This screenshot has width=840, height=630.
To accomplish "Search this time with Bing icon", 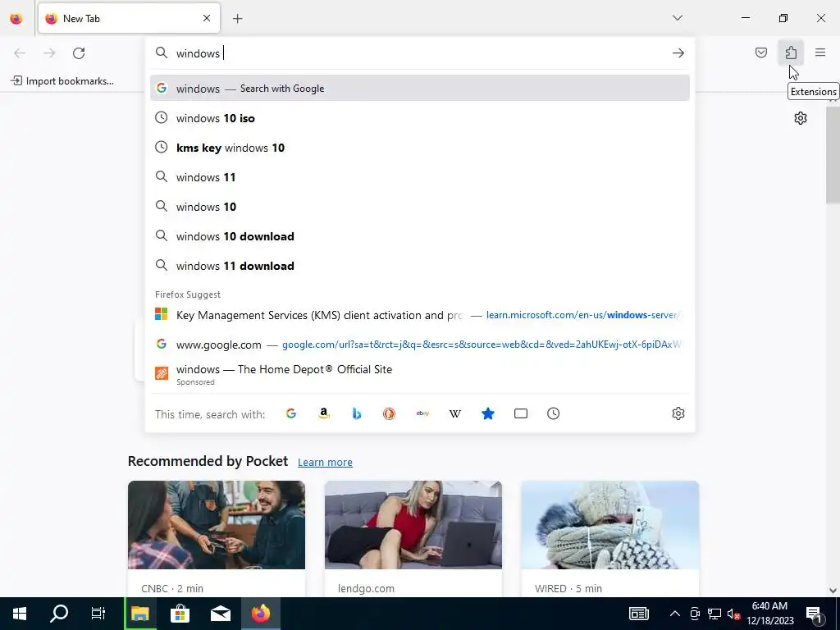I will click(x=356, y=413).
